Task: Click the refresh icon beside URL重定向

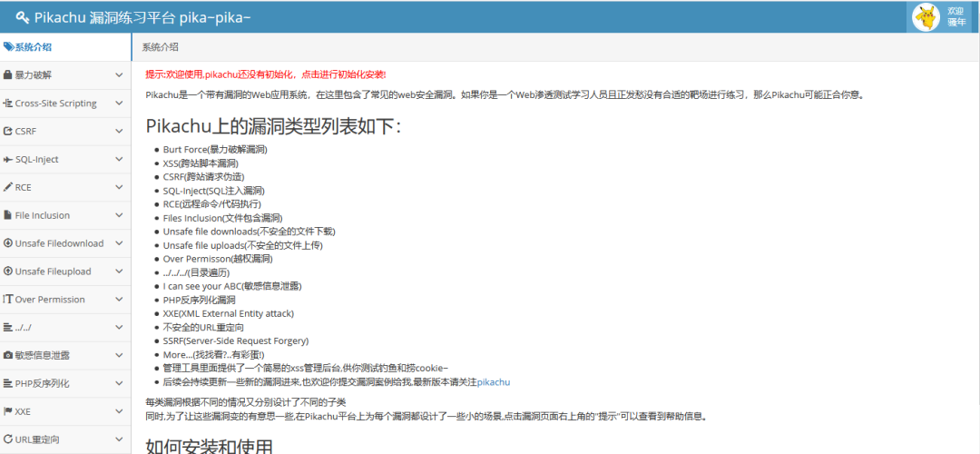Action: 7,439
